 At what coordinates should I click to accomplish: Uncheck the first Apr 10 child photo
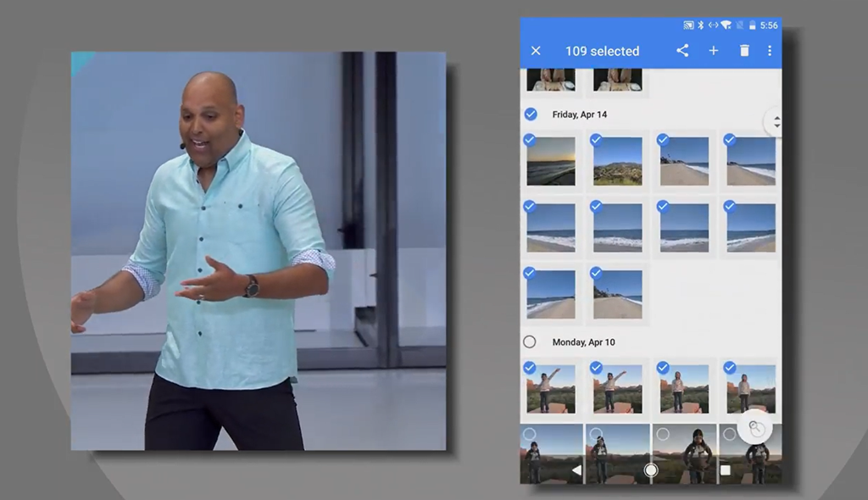coord(529,367)
